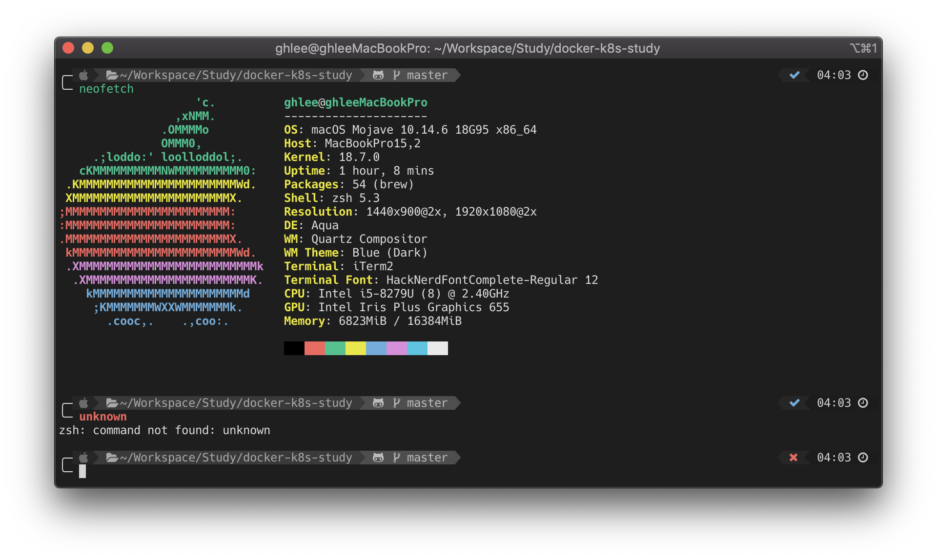Viewport: 937px width, 560px height.
Task: Click the folder icon in the middle prompt
Action: pos(112,403)
